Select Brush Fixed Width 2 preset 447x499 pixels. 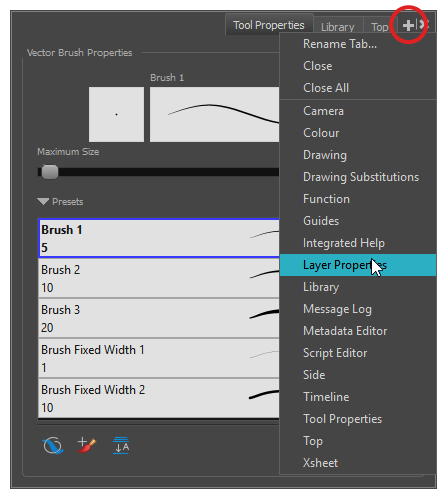coord(159,398)
